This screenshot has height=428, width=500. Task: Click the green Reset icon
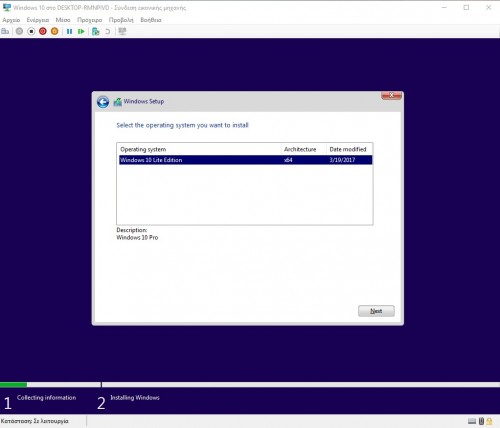81,31
